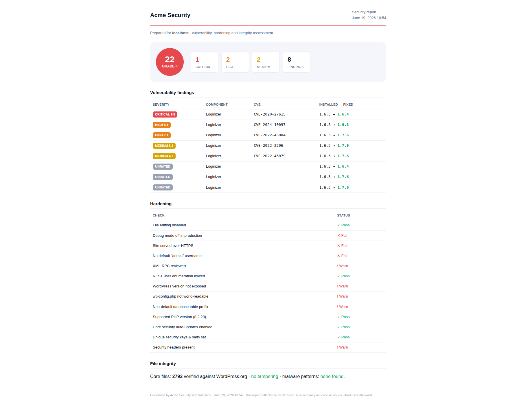This screenshot has width=532, height=407.
Task: Click the Security headers present check
Action: (x=174, y=347)
